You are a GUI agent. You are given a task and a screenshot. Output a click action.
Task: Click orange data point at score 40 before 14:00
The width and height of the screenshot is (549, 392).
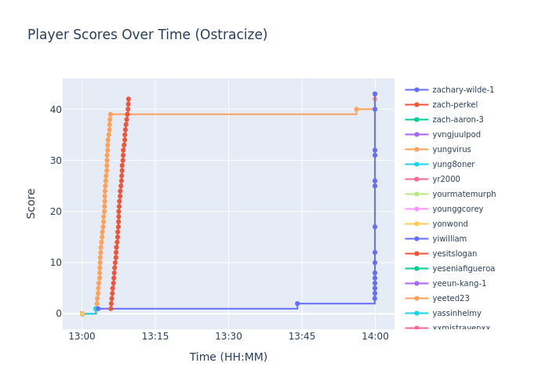pos(356,110)
